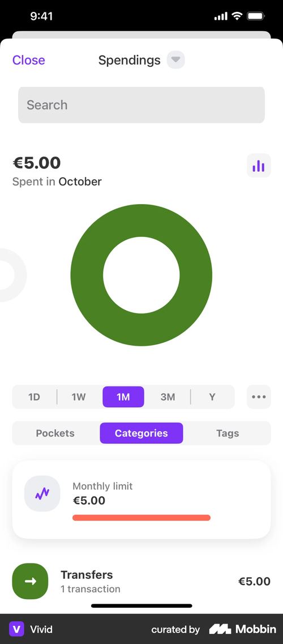Screen dimensions: 283x644
Task: Select the 1W time period
Action: [x=78, y=397]
